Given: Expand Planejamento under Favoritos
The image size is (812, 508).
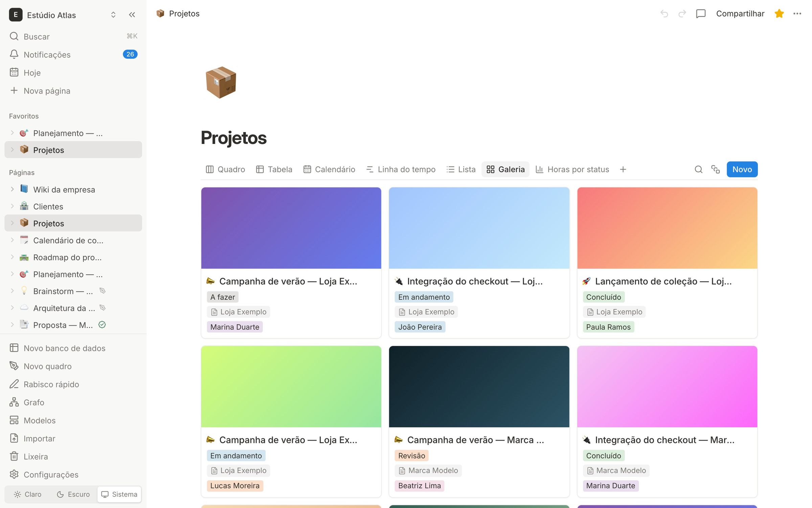Looking at the screenshot, I should coord(12,133).
